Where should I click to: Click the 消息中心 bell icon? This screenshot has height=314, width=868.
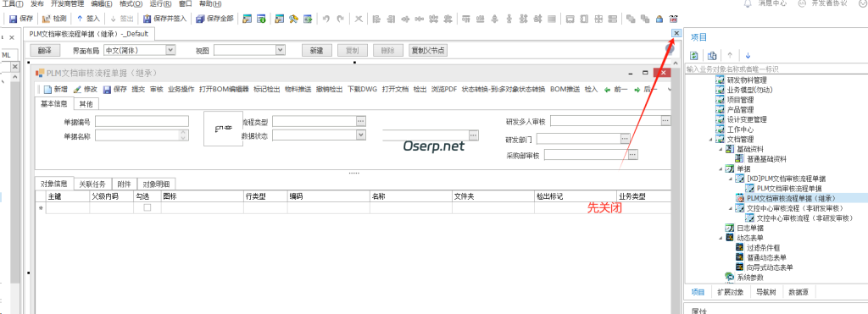pyautogui.click(x=748, y=3)
